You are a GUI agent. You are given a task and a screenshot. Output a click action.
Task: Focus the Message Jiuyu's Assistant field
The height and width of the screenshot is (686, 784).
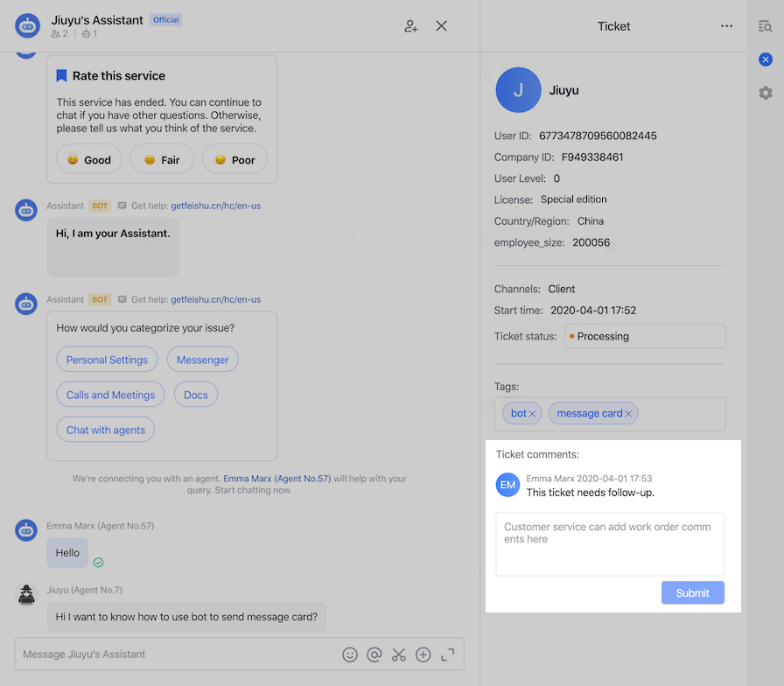click(175, 654)
